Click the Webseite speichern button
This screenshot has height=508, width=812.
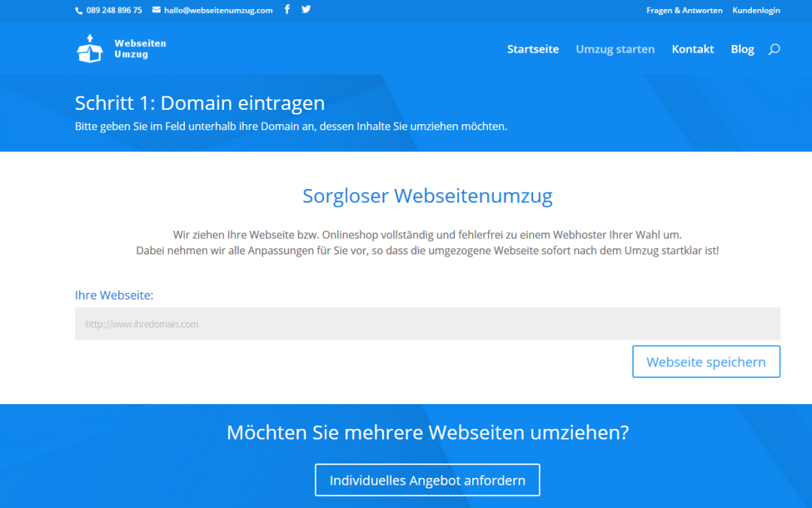pos(706,362)
